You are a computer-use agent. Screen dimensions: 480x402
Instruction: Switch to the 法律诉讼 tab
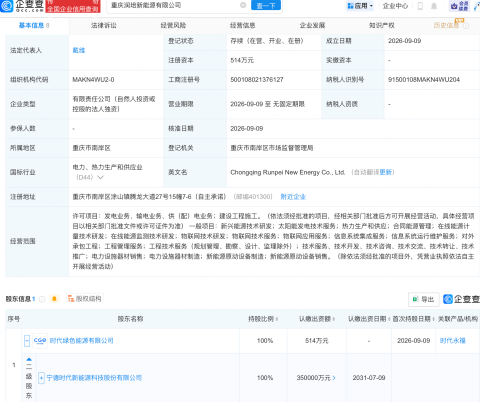click(x=104, y=25)
